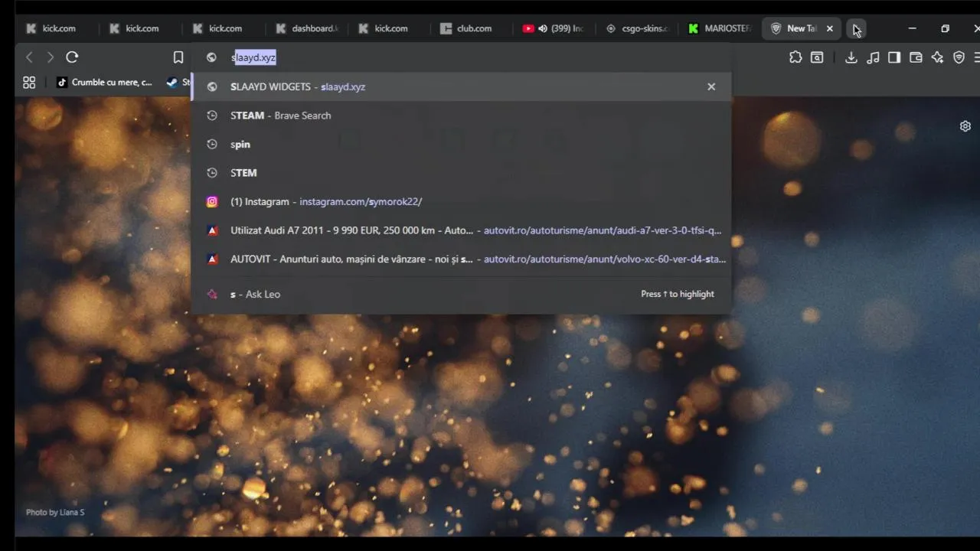980x551 pixels.
Task: Choose the 'STEM' history suggestion
Action: coord(462,173)
